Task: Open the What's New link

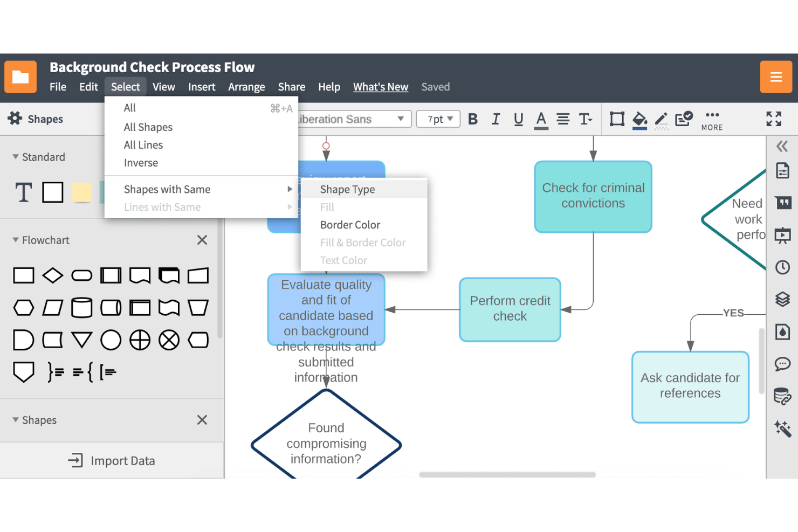Action: click(381, 87)
